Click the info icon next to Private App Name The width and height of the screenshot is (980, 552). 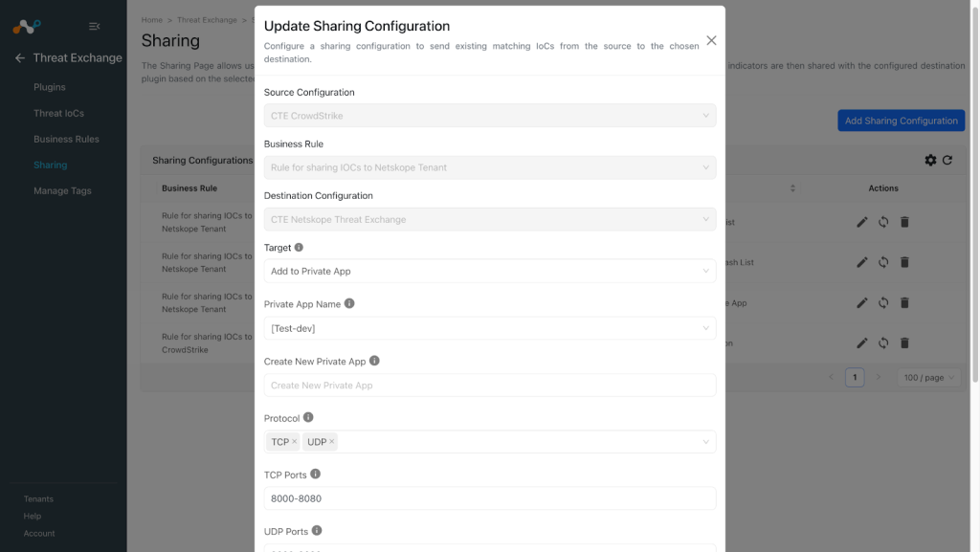349,303
